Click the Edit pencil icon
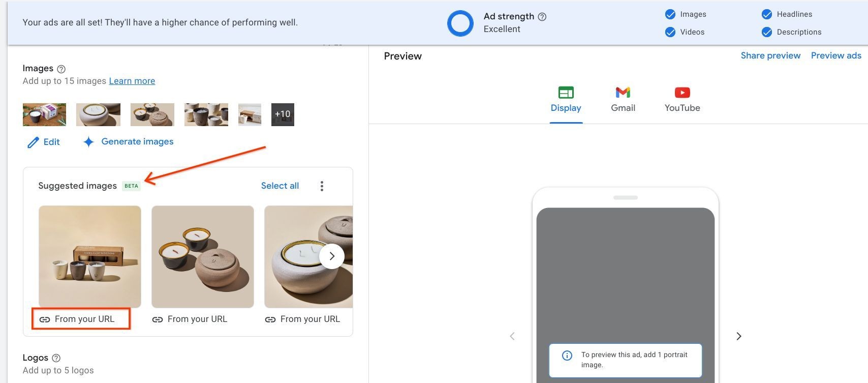The image size is (868, 383). point(33,142)
